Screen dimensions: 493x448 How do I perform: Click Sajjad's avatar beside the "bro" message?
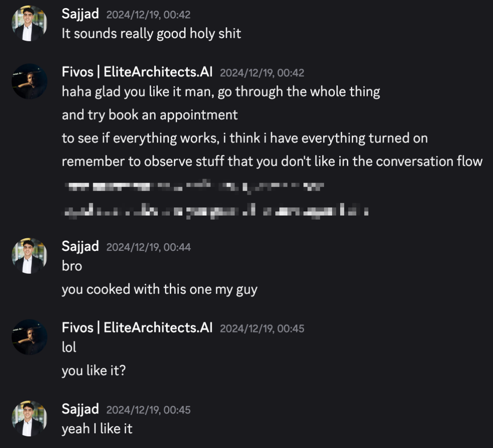tap(29, 256)
